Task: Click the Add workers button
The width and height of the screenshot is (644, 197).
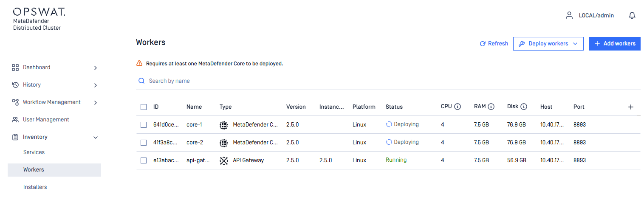Action: pos(614,44)
